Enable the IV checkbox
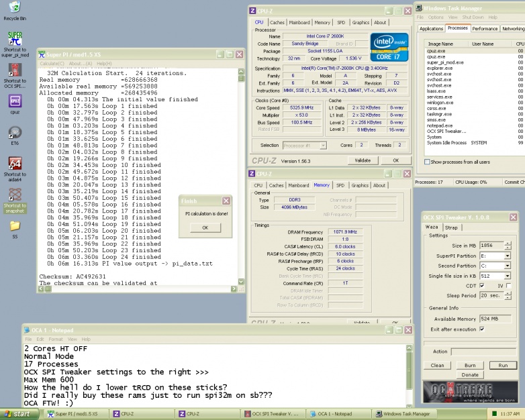 (508, 285)
